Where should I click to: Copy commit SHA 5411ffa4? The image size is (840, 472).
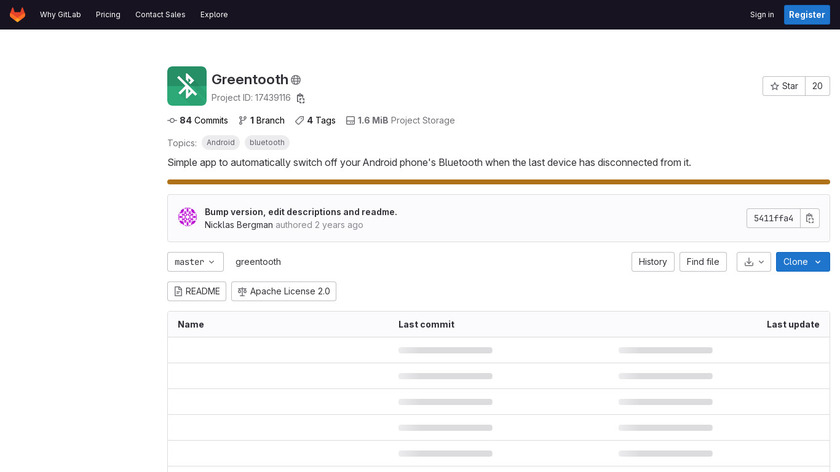pyautogui.click(x=810, y=218)
